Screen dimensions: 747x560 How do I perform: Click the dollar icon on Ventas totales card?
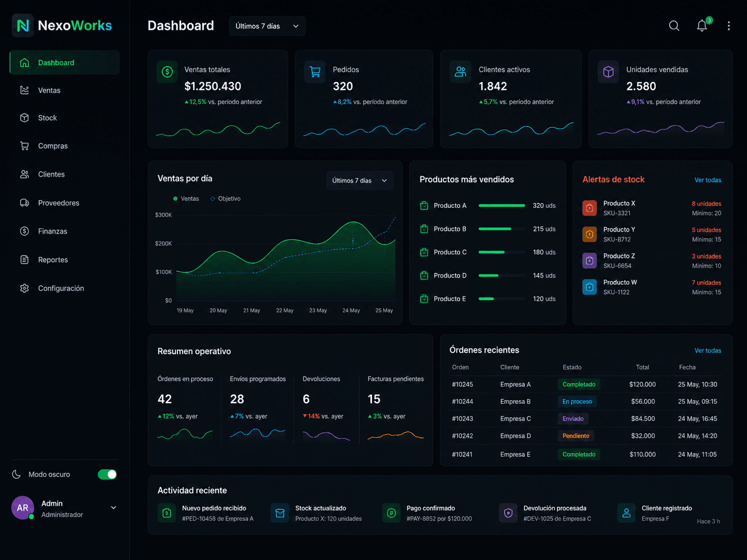167,72
